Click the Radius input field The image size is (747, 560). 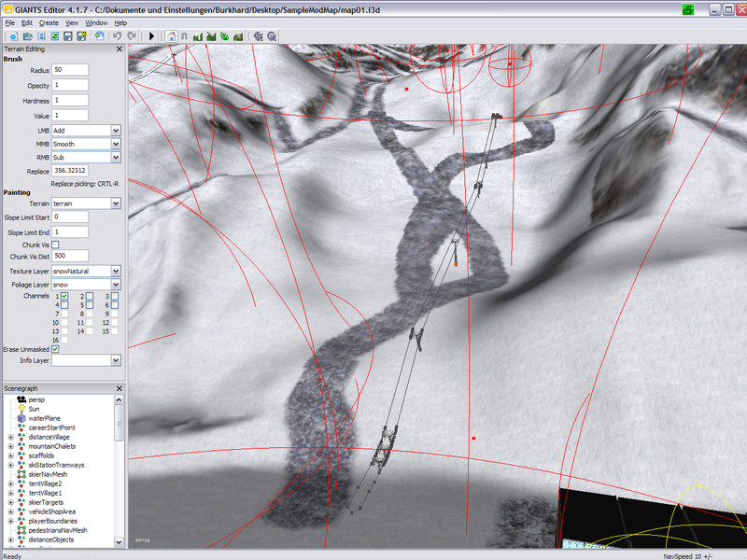[x=70, y=69]
